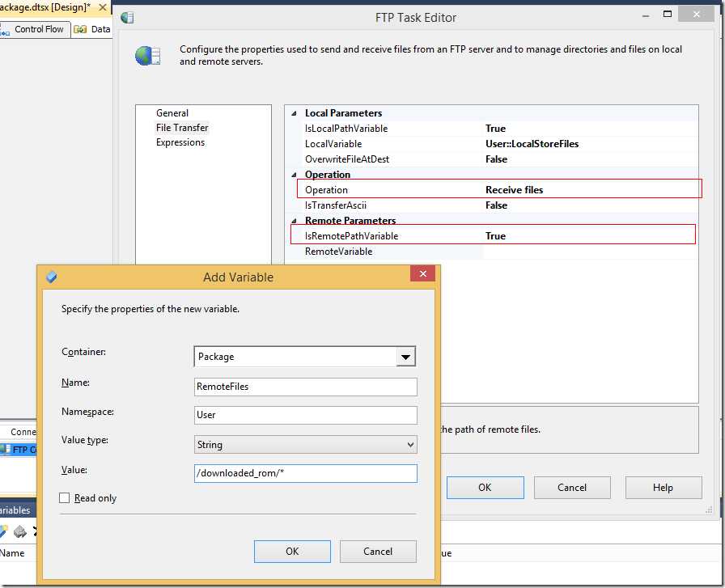Cancel the Add Variable dialog
Image resolution: width=725 pixels, height=588 pixels.
(x=378, y=552)
